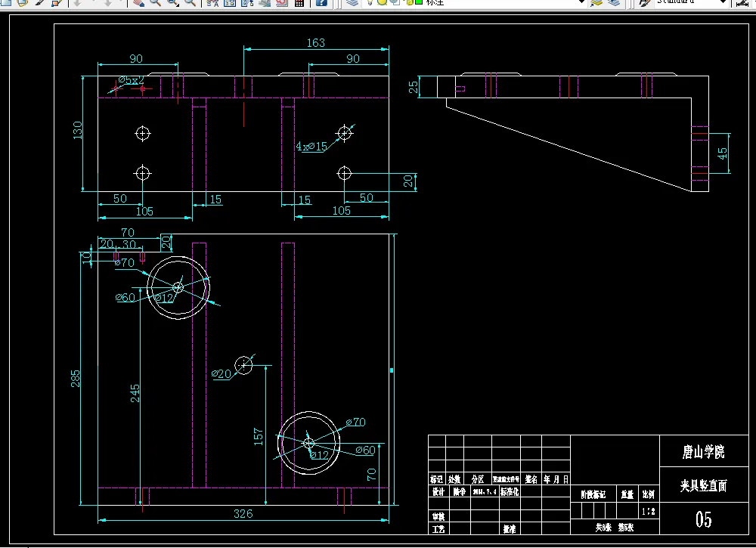756x548 pixels.
Task: Click the Zoom Realtime magnifier icon
Action: click(155, 2)
